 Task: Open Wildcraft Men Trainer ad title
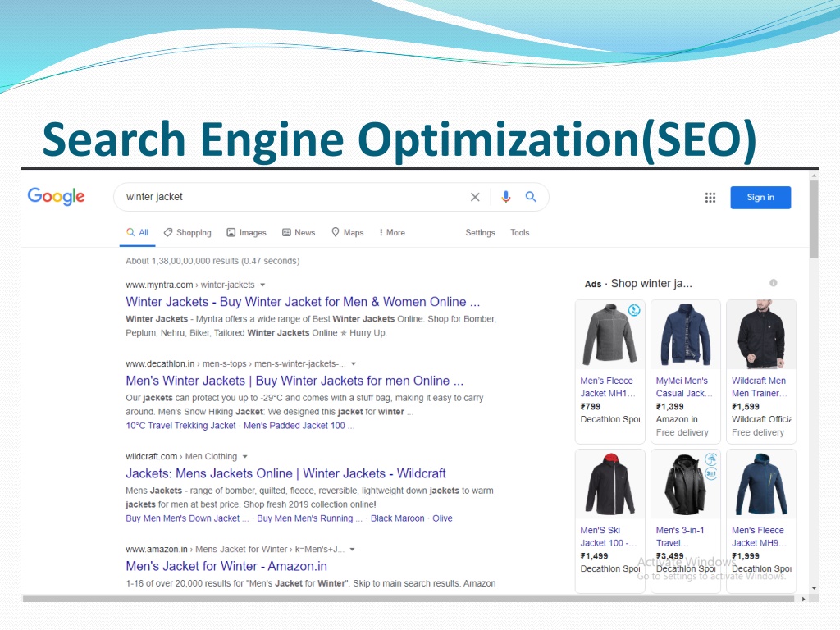click(759, 387)
